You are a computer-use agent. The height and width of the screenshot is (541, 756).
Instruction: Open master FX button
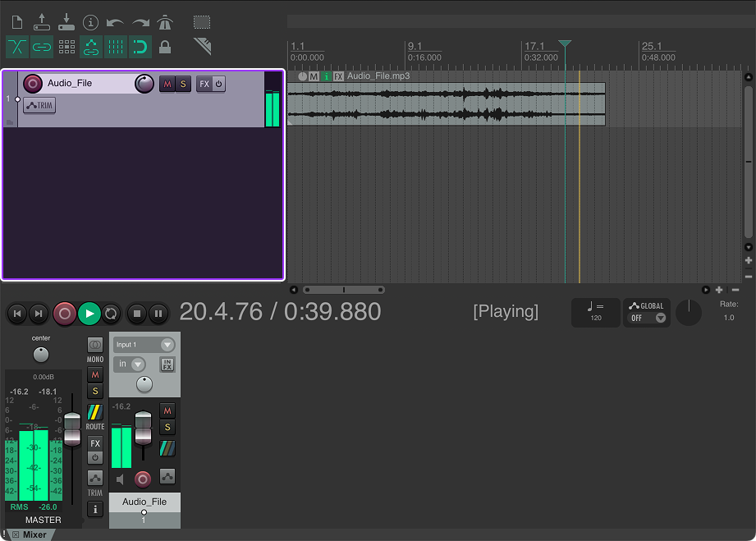pyautogui.click(x=95, y=443)
